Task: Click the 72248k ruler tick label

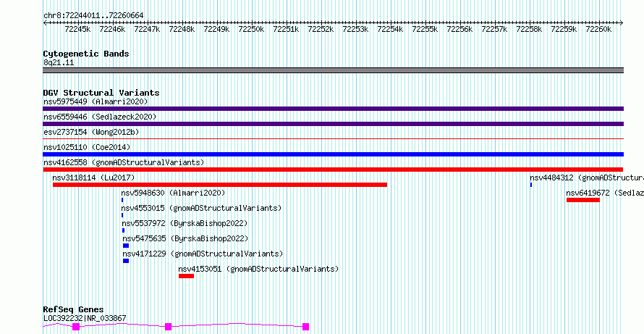Action: [x=182, y=29]
